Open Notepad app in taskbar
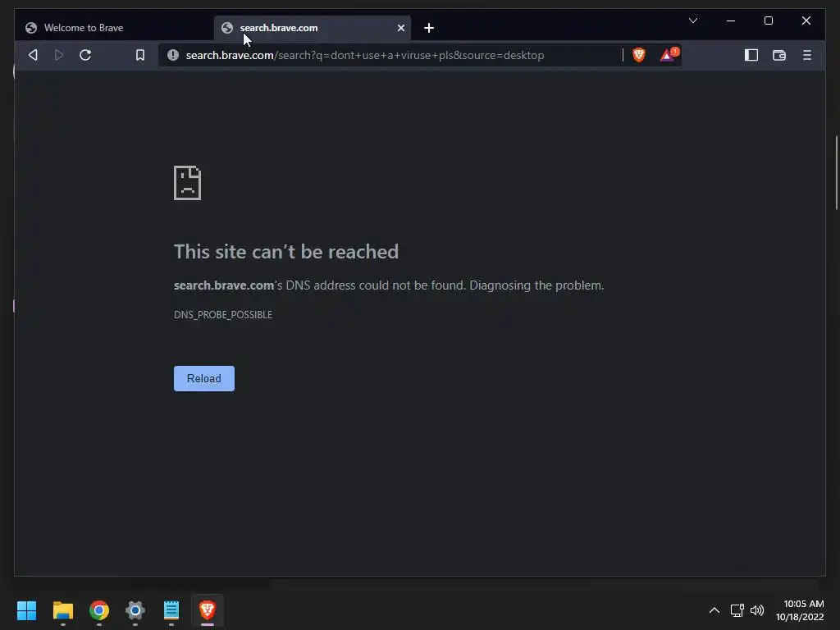 171,609
